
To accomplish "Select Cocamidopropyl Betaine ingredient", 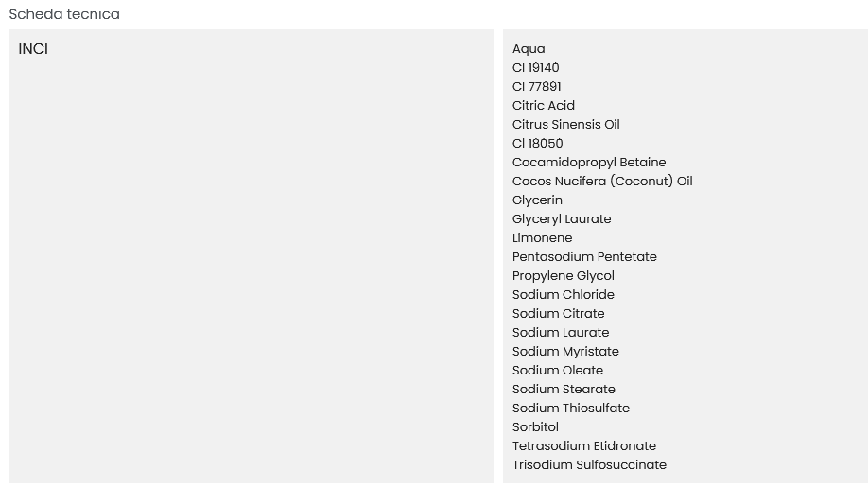I will pos(588,163).
